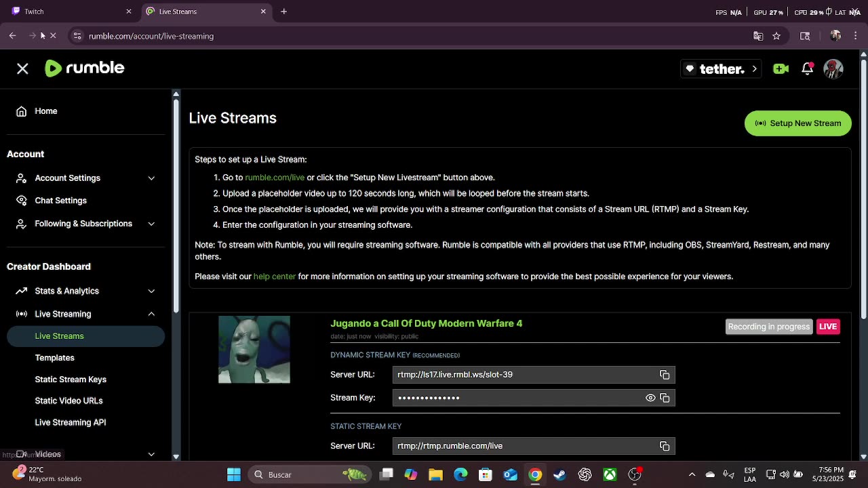The height and width of the screenshot is (488, 868).
Task: Open Microsoft Store from the taskbar
Action: click(x=485, y=474)
